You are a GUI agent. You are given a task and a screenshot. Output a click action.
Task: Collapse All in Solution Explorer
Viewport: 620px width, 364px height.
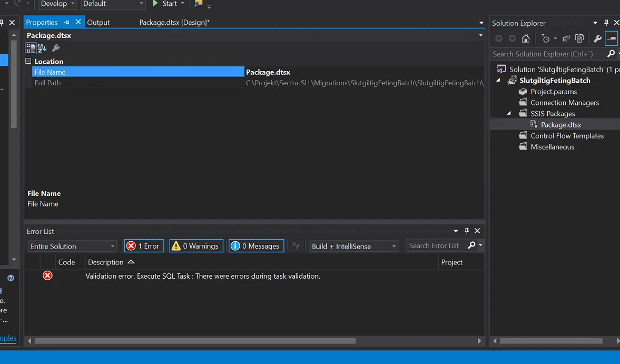(566, 38)
